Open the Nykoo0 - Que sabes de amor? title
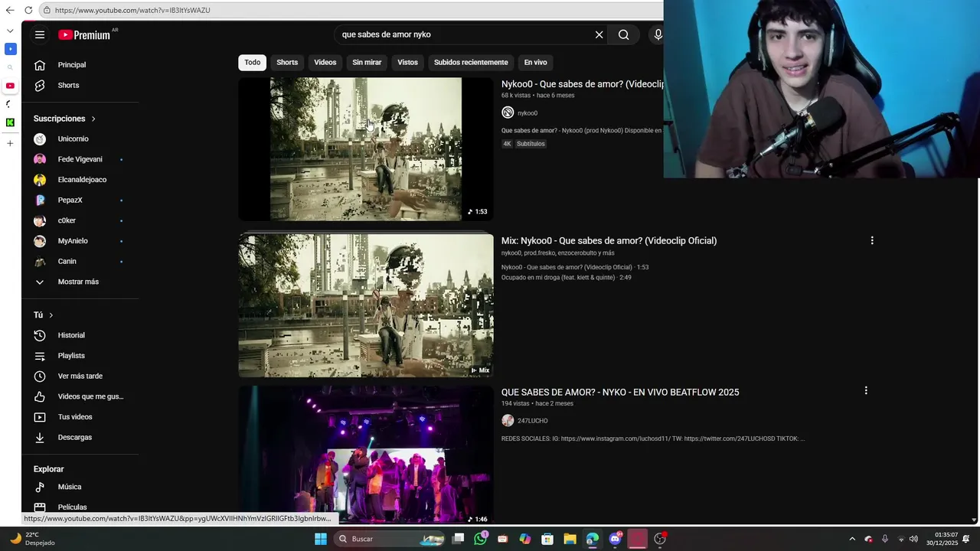Screen dimensions: 980x551 582,84
